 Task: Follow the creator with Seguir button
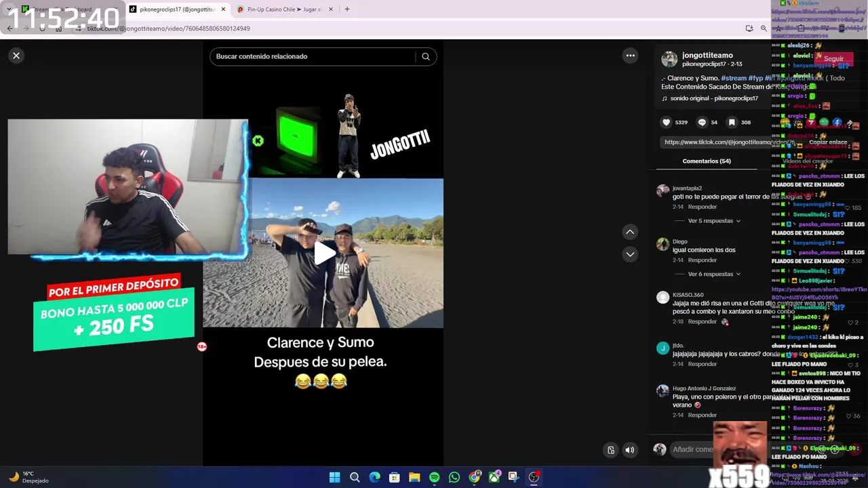click(x=833, y=59)
